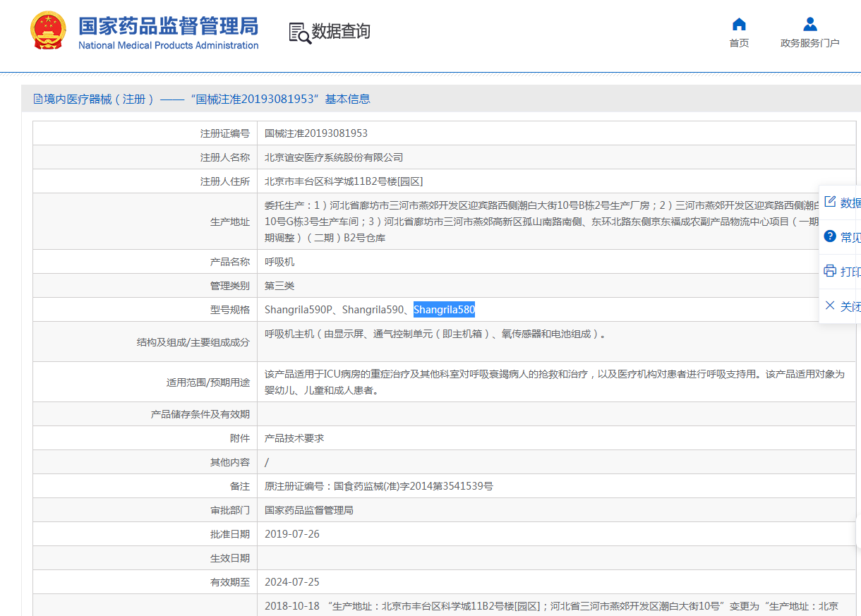
Task: Click the 首页 house icon
Action: pos(739,24)
